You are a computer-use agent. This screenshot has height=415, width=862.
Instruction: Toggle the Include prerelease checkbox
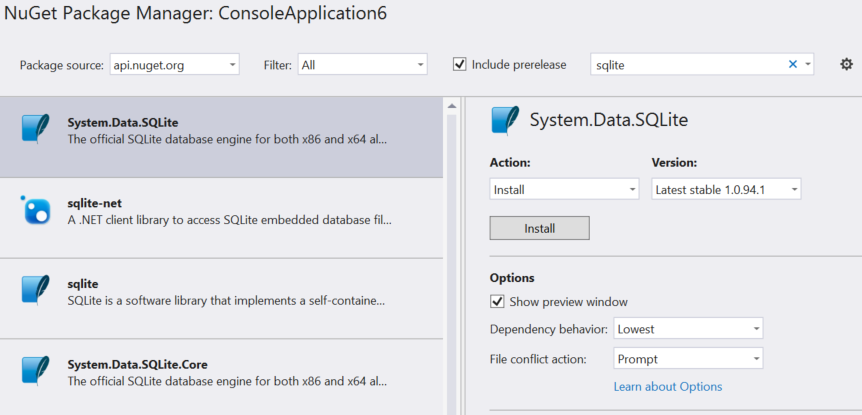pos(460,64)
